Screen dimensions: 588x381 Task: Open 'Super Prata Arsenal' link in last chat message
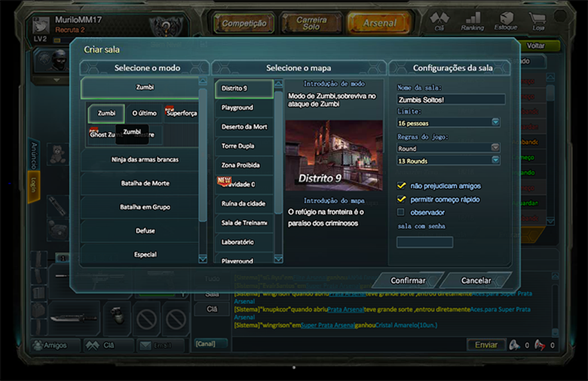click(327, 325)
